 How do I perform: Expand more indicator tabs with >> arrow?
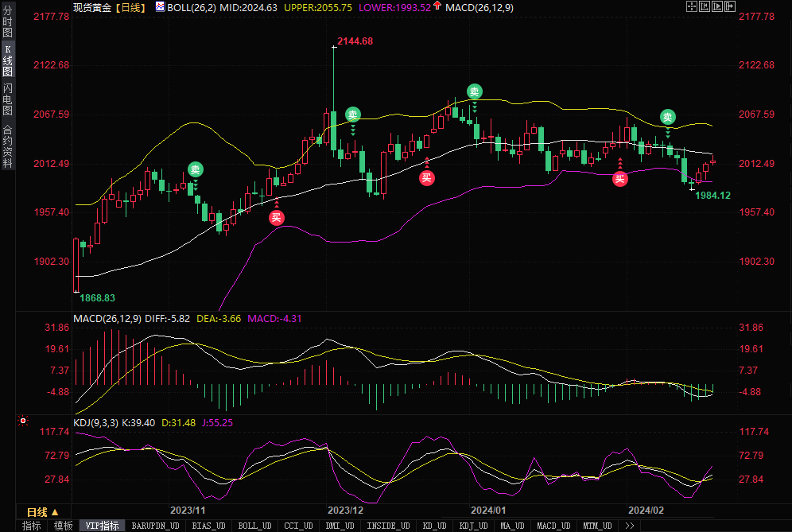(x=630, y=526)
